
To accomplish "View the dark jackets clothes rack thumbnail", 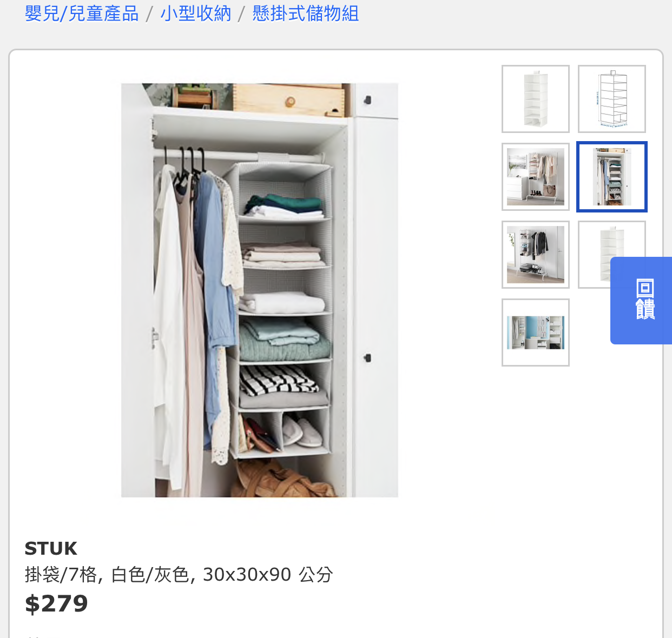I will tap(536, 255).
